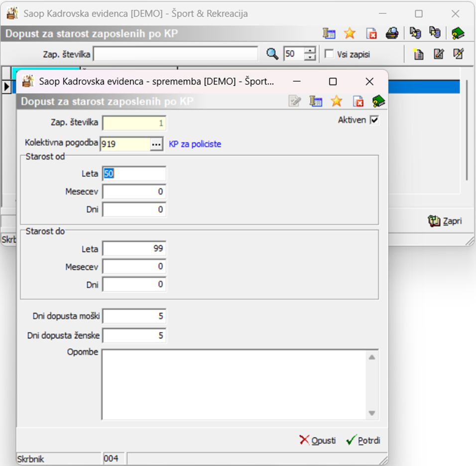Click the favorites star icon in back window

(x=350, y=33)
